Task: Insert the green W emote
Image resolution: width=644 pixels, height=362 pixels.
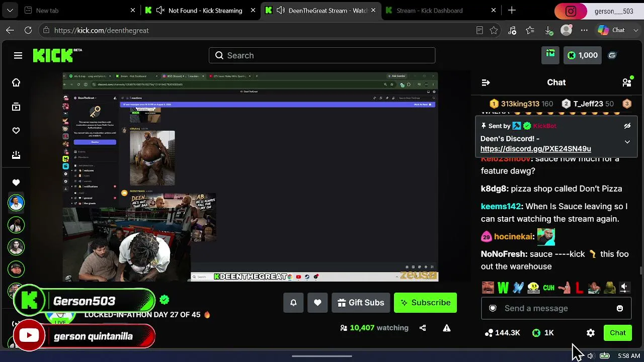Action: [x=503, y=288]
